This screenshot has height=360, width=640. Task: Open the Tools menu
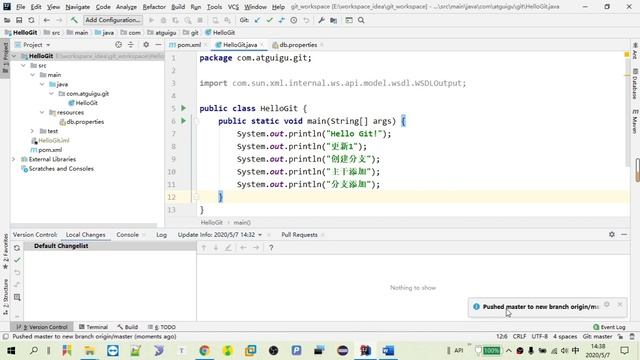214,7
